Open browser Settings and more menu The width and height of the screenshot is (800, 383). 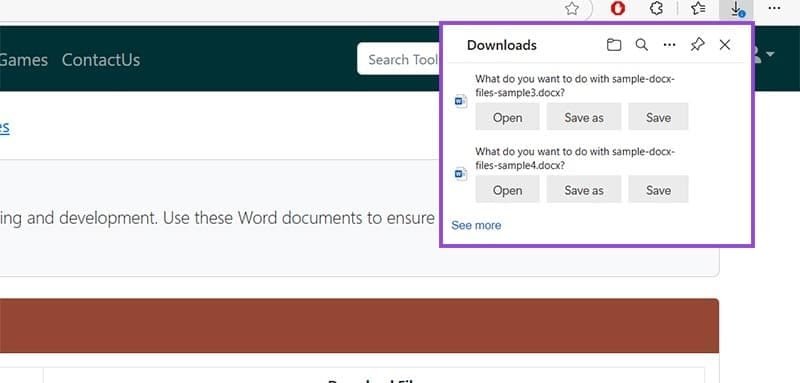(x=774, y=8)
